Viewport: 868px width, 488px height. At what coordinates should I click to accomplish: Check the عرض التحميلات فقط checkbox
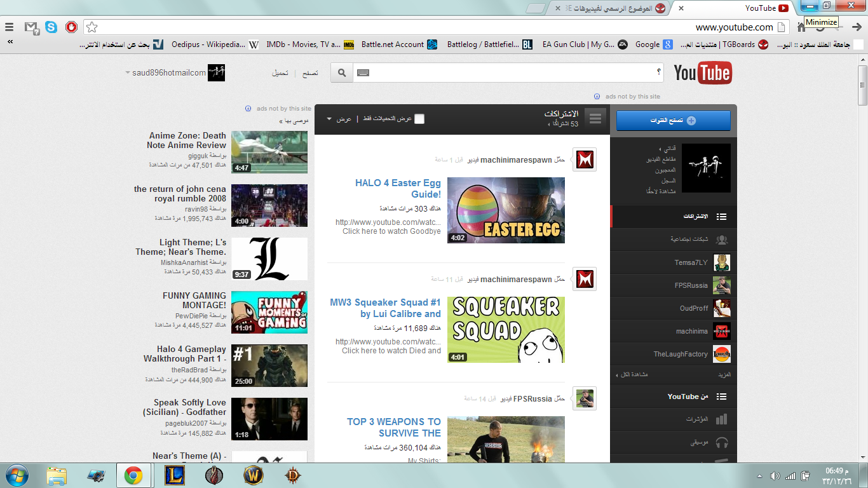pyautogui.click(x=419, y=119)
